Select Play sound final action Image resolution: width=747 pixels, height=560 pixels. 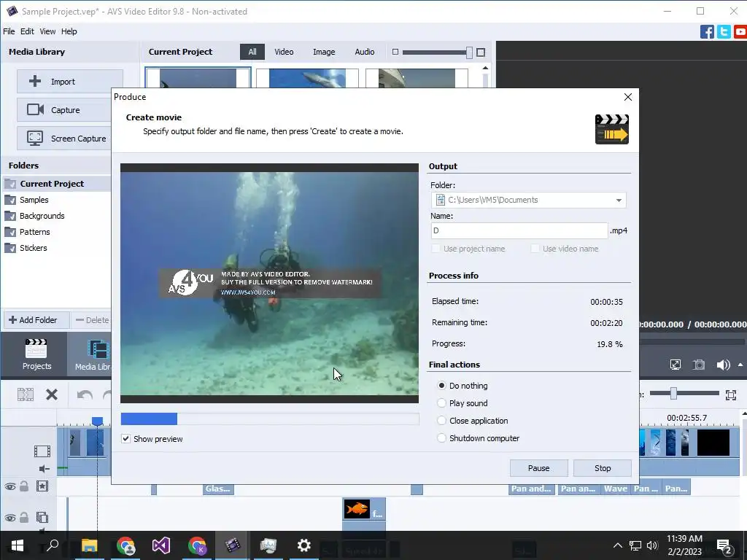click(x=441, y=402)
